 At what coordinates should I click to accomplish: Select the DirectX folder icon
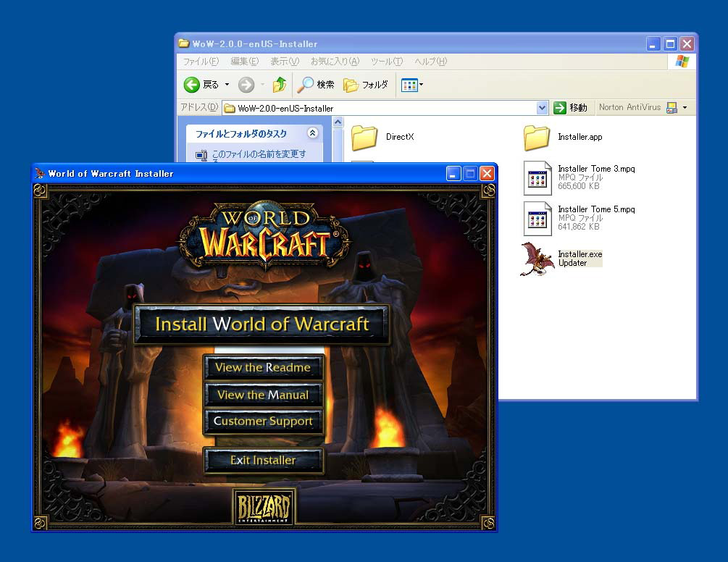point(364,138)
